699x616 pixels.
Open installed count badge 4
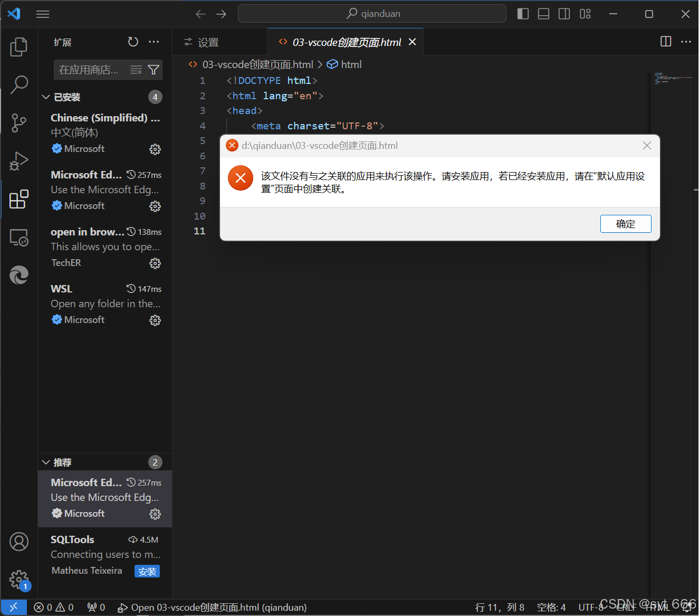point(155,97)
